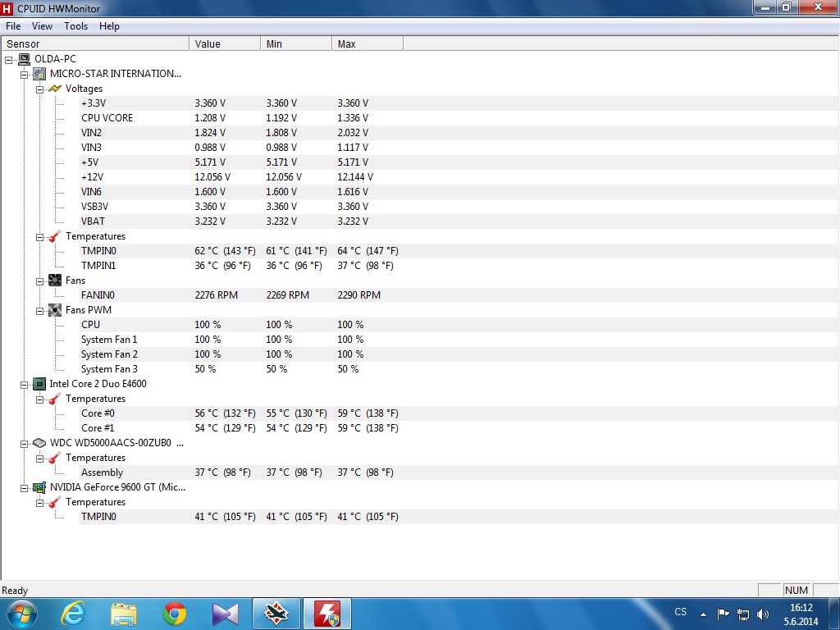Open Windows Explorer folder from taskbar
The image size is (840, 630).
click(x=124, y=614)
